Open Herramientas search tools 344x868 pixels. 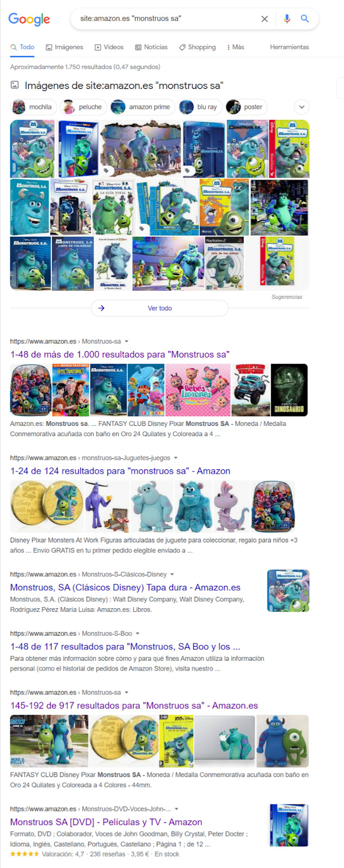pyautogui.click(x=289, y=47)
